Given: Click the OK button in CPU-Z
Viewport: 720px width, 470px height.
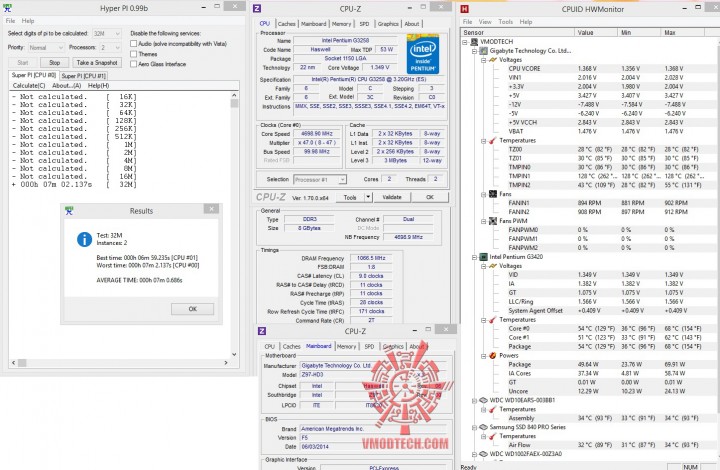Looking at the screenshot, I should tap(430, 197).
